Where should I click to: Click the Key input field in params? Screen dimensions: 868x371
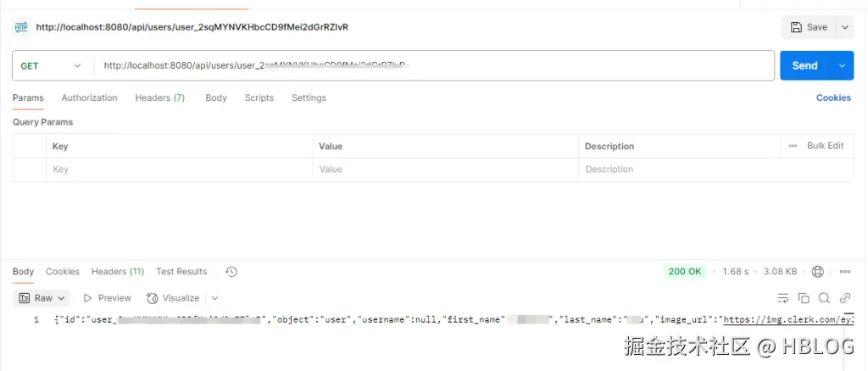(x=178, y=169)
